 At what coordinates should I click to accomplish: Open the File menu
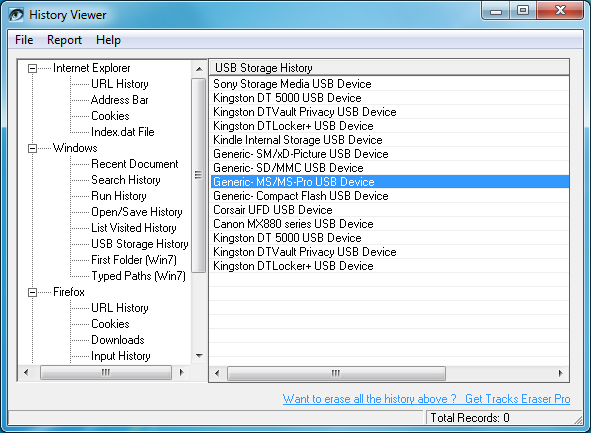24,40
